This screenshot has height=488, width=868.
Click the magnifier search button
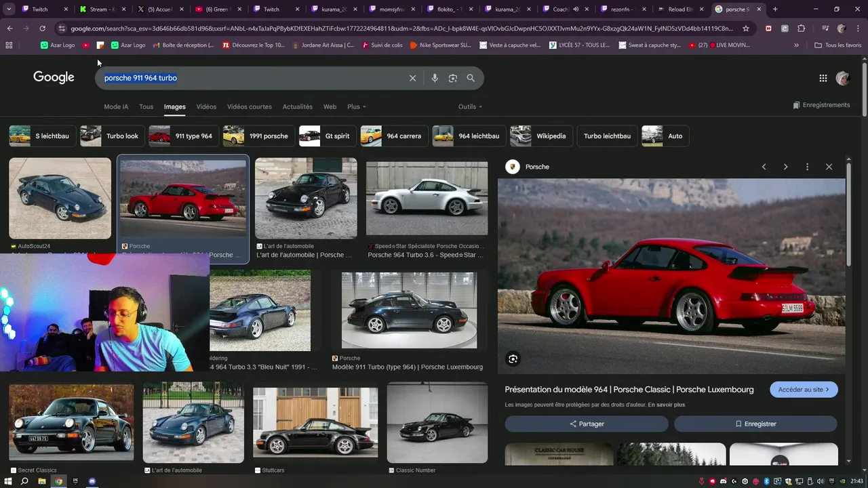tap(471, 78)
